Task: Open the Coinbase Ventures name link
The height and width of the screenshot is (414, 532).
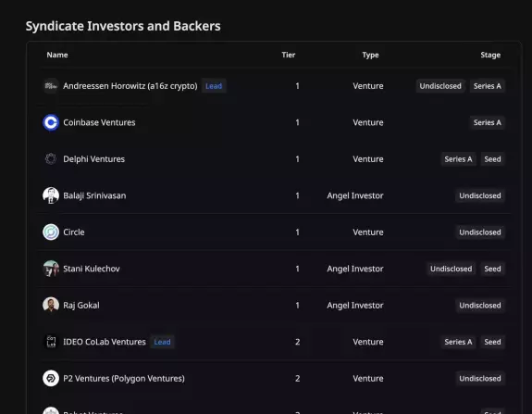Action: point(99,122)
